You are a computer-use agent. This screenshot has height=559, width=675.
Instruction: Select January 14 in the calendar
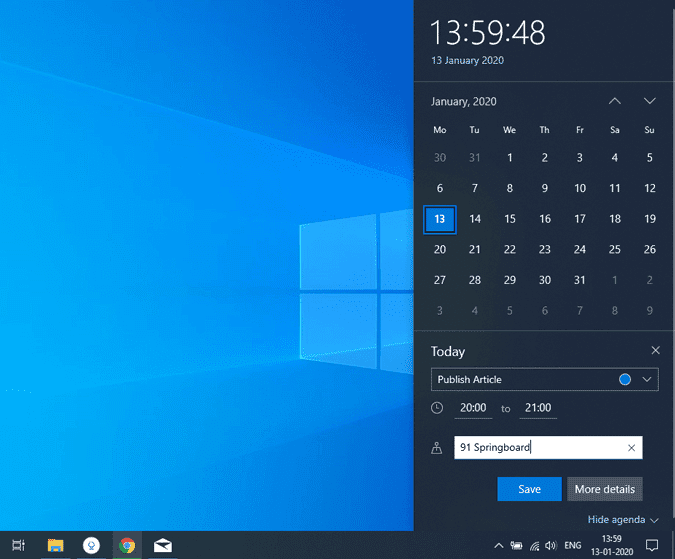coord(475,219)
